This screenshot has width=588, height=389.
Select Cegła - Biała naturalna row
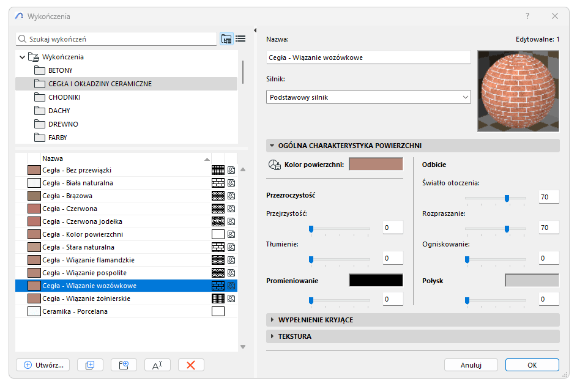point(127,183)
